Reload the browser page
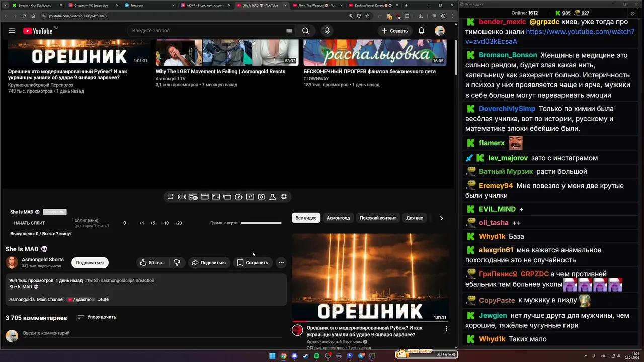644x362 pixels. 24,16
